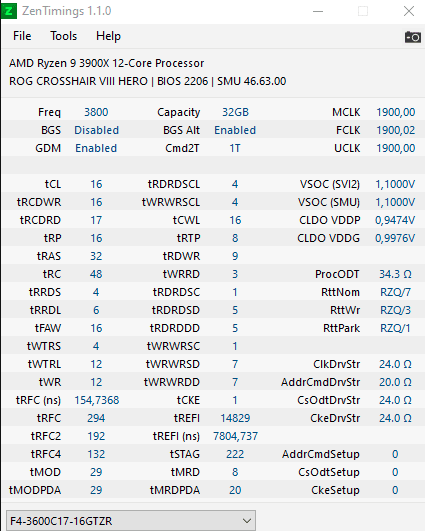Click the FCLK value 1900,02
Screen dimensions: 425x531
(x=396, y=130)
